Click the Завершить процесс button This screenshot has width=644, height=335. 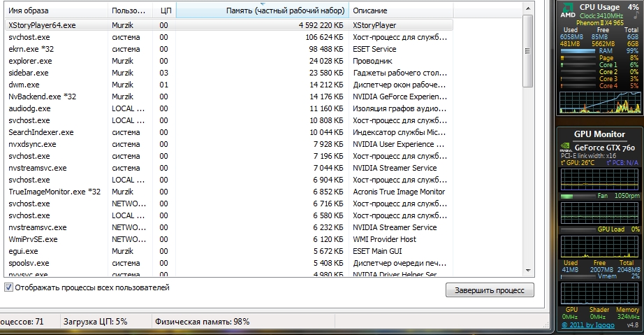click(490, 290)
